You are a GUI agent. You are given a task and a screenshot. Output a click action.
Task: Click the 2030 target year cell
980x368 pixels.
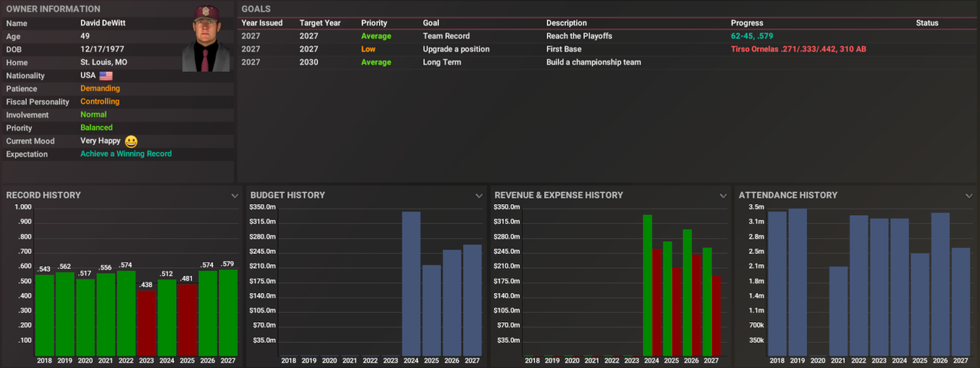(x=309, y=62)
